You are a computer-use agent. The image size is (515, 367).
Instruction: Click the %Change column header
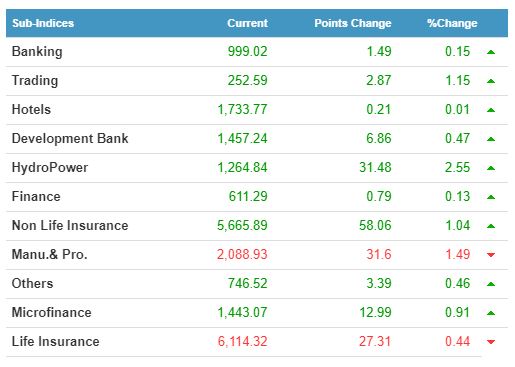[x=452, y=23]
